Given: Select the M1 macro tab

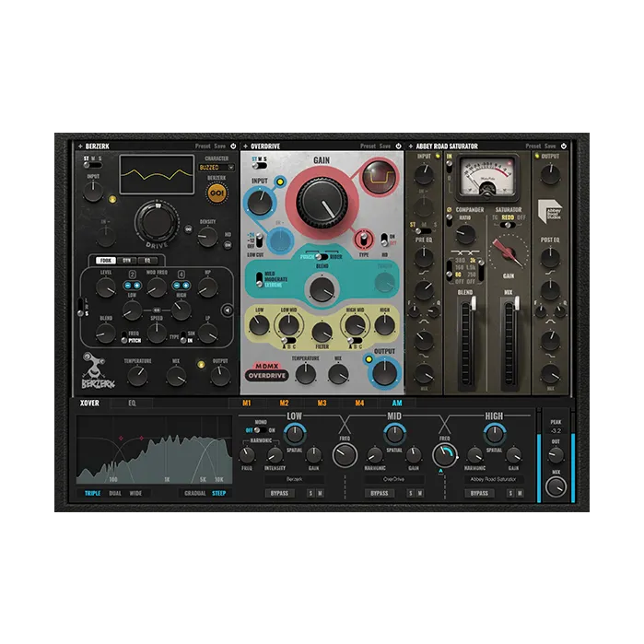Looking at the screenshot, I should [246, 403].
